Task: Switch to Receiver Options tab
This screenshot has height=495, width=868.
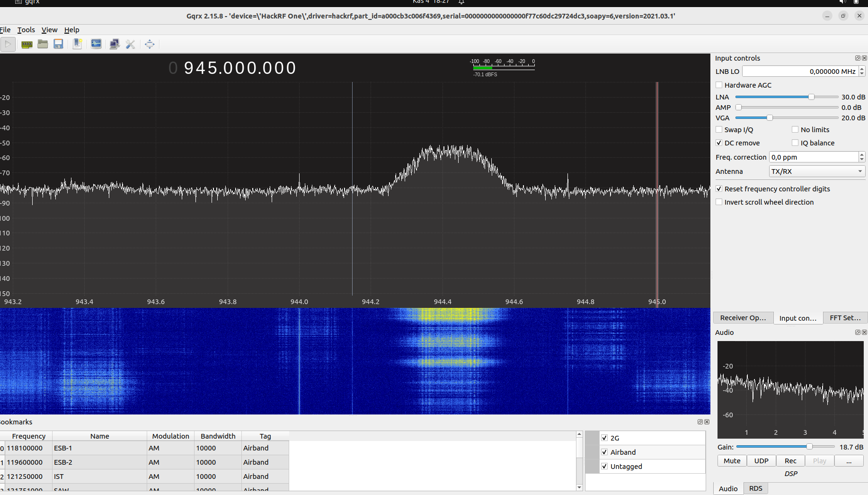Action: [743, 318]
